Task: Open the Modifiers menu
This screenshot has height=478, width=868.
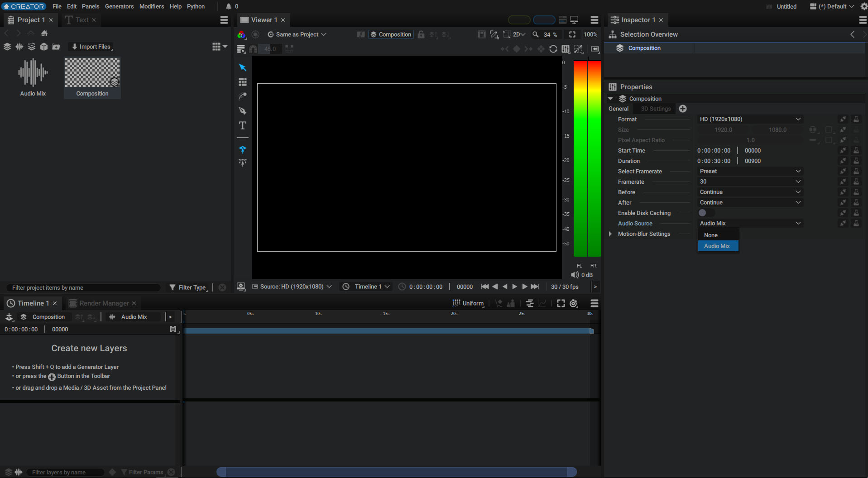Action: coord(152,6)
